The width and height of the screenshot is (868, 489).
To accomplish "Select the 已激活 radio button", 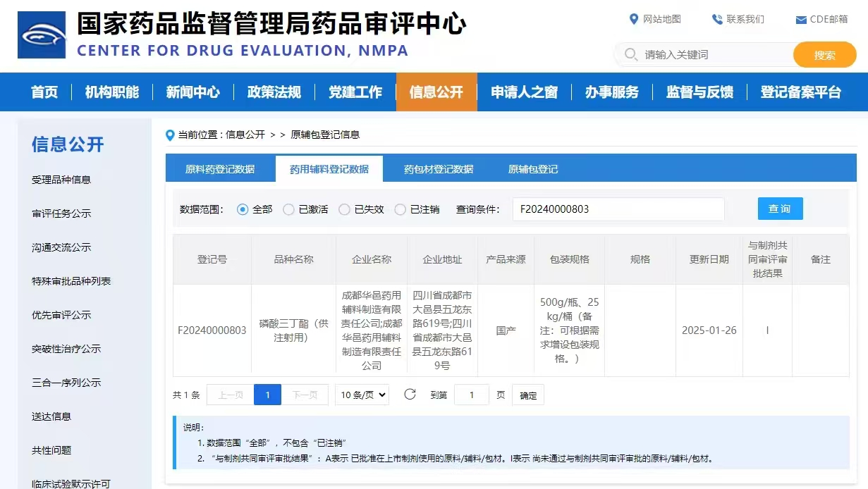I will click(x=288, y=209).
